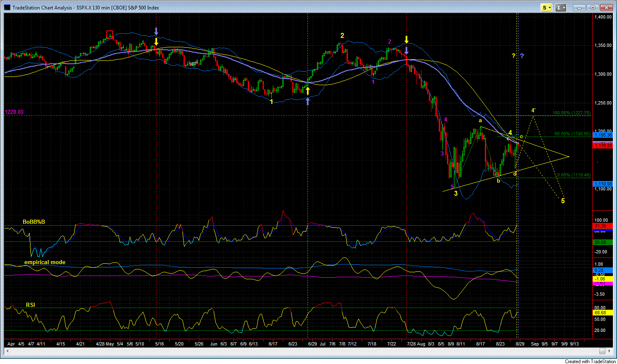Click the red 1,176.60 last price tag

click(x=603, y=146)
